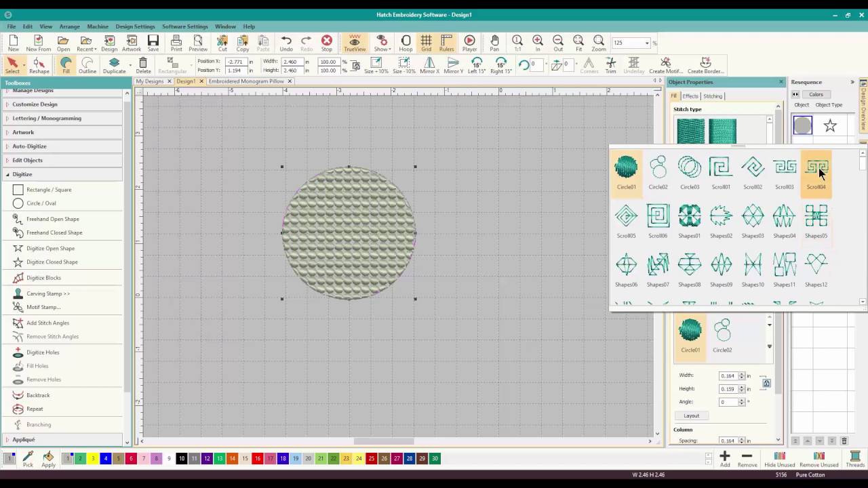Click the Hoop icon
Image resolution: width=868 pixels, height=488 pixels.
(406, 43)
